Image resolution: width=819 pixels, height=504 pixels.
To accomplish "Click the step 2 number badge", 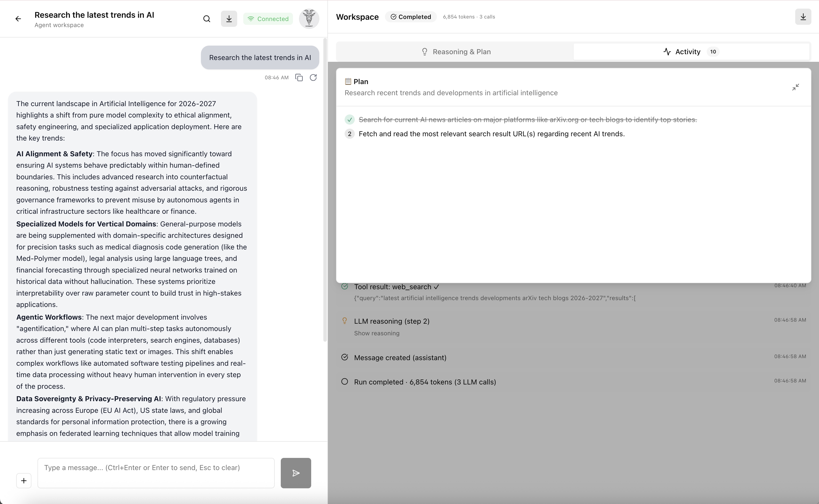I will pyautogui.click(x=349, y=134).
